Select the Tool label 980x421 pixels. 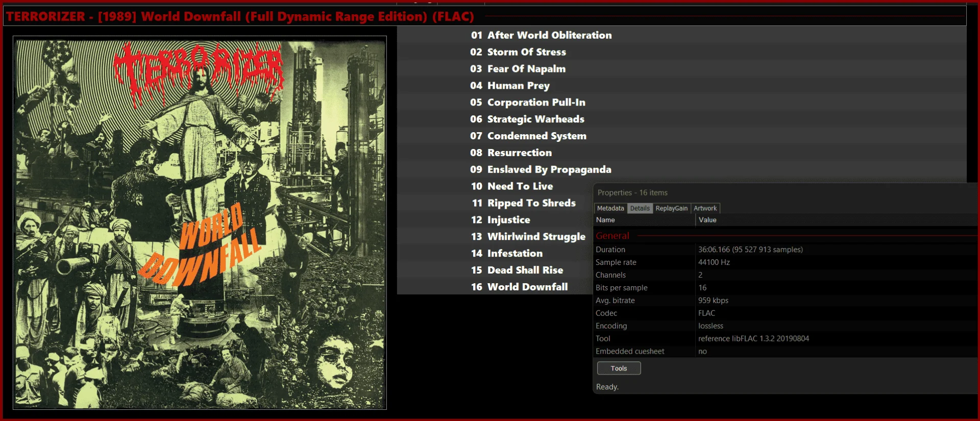[603, 339]
